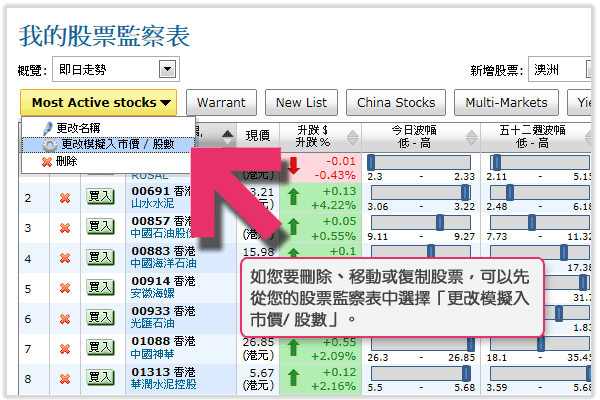Click today's range slider for 9.11 - 9.27
The image size is (600, 400).
coord(421,222)
